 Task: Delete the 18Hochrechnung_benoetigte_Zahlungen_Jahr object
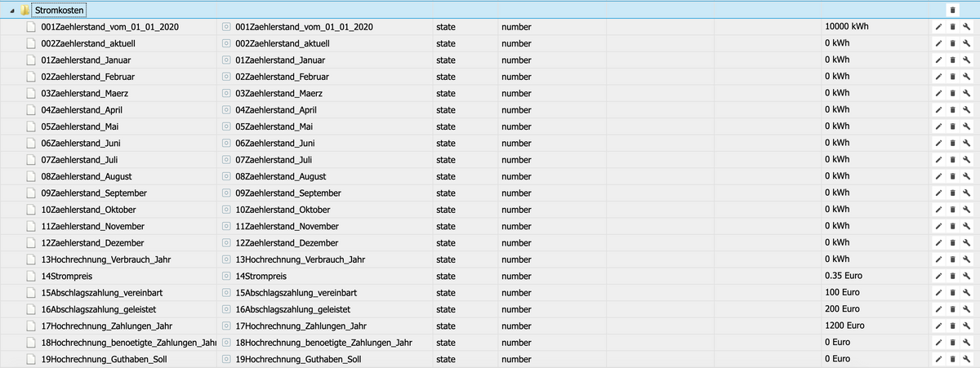pyautogui.click(x=952, y=342)
